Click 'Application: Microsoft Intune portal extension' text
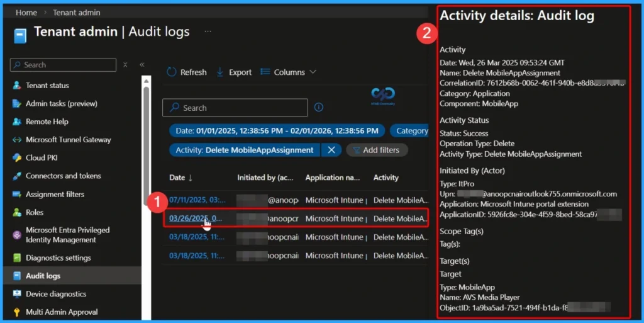644x323 pixels. coord(514,204)
